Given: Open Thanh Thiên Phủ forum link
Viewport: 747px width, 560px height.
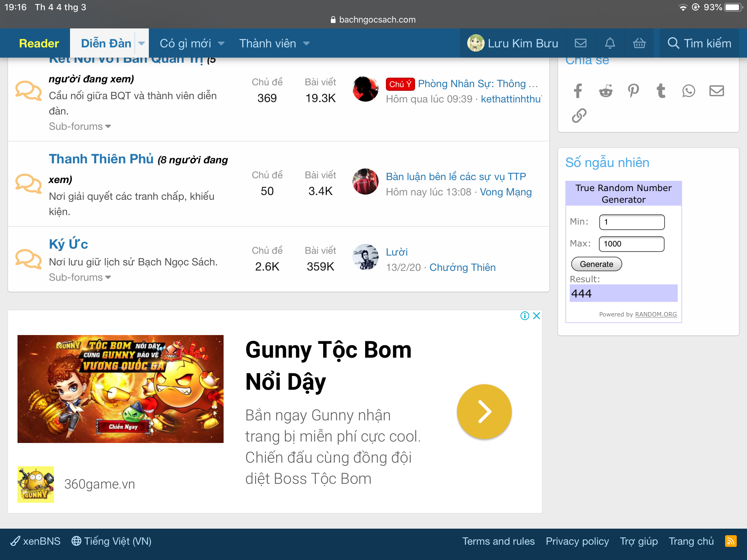Looking at the screenshot, I should (101, 159).
